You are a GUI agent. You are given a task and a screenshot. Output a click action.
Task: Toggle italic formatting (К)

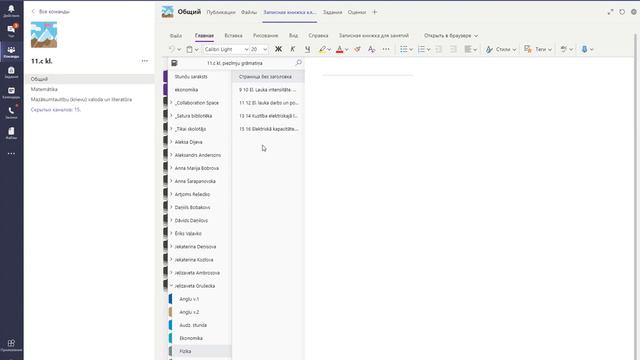point(293,49)
